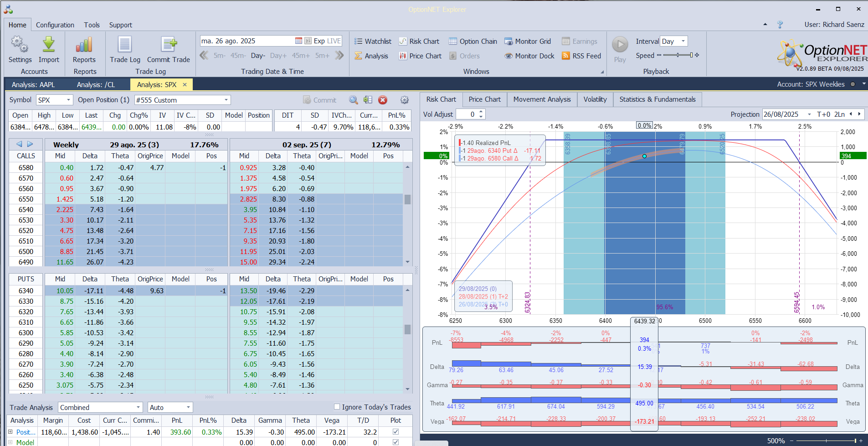Click the Import green arrow icon
The image size is (868, 446).
click(49, 44)
